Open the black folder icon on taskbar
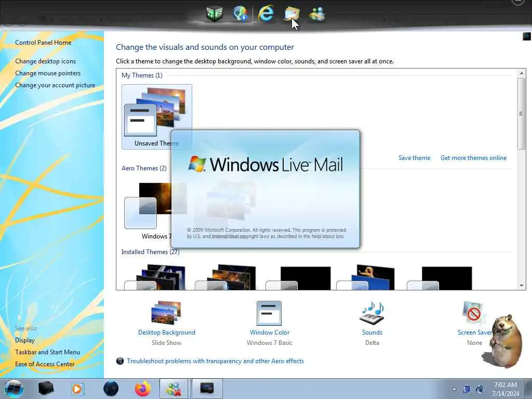 coord(46,389)
